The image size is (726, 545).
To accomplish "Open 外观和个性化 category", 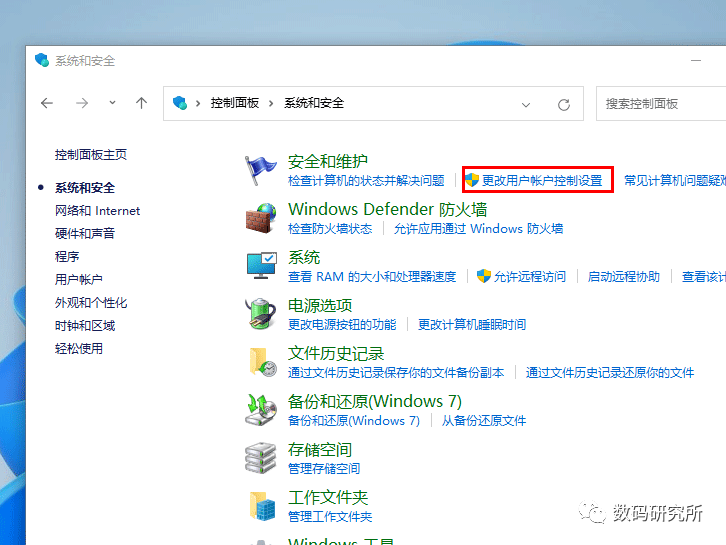I will (x=91, y=303).
